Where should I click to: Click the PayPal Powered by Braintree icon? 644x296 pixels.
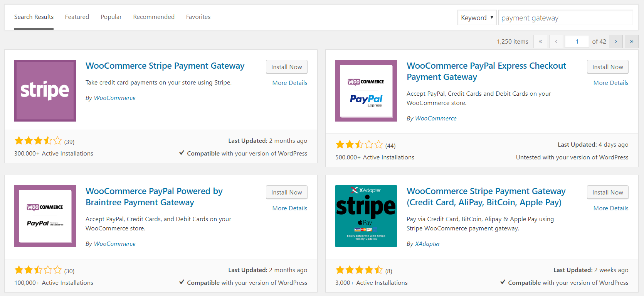[45, 216]
